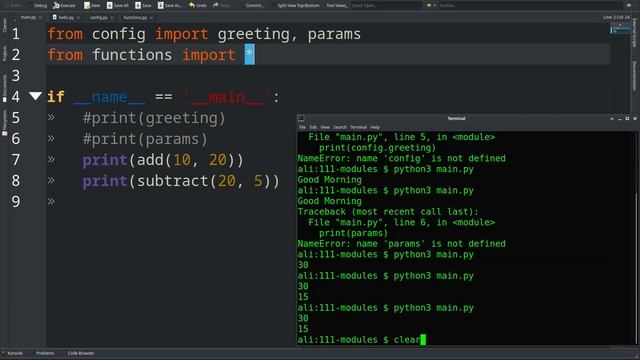This screenshot has height=360, width=640.
Task: Create a file with the New icon
Action: pos(87,5)
